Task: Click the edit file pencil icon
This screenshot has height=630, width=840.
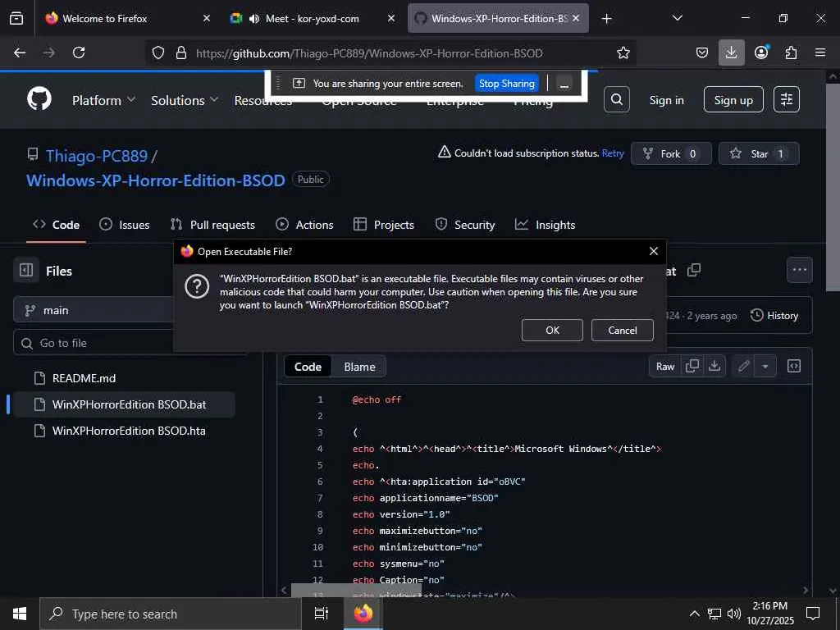Action: 743,367
